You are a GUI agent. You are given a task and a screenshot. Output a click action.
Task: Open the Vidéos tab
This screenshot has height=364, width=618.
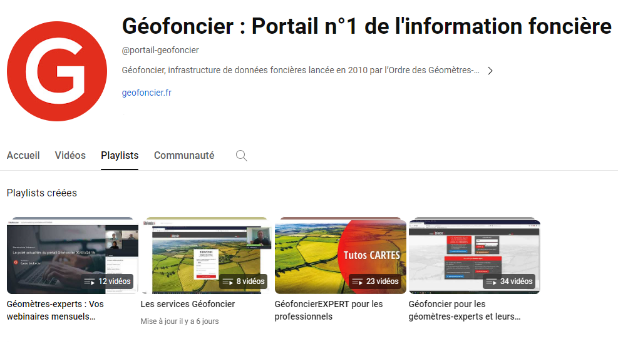tap(70, 156)
